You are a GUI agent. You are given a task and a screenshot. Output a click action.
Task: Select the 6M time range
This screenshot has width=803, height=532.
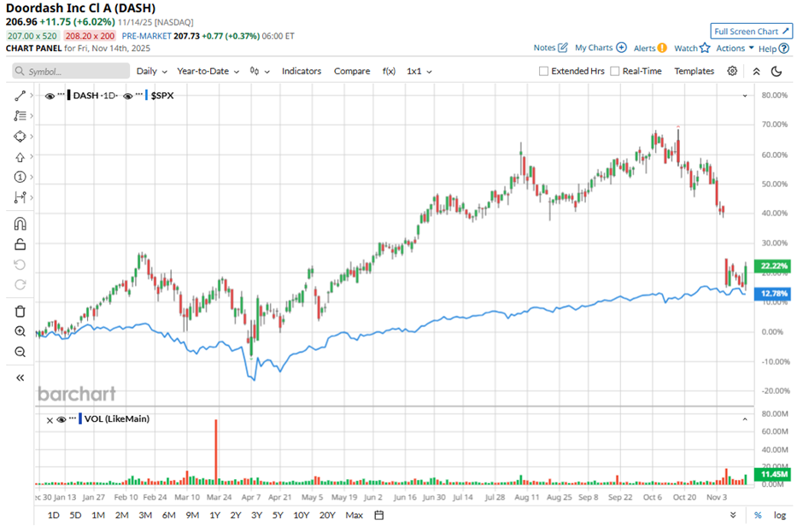(x=168, y=515)
